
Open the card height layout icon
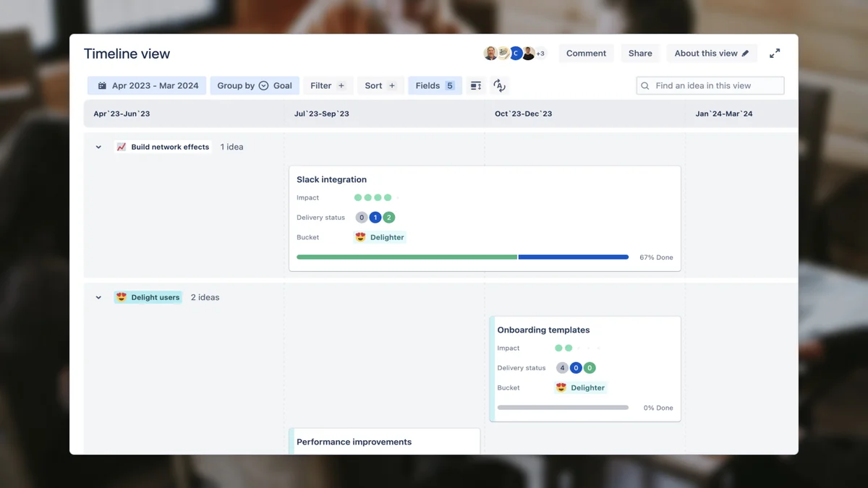tap(475, 85)
